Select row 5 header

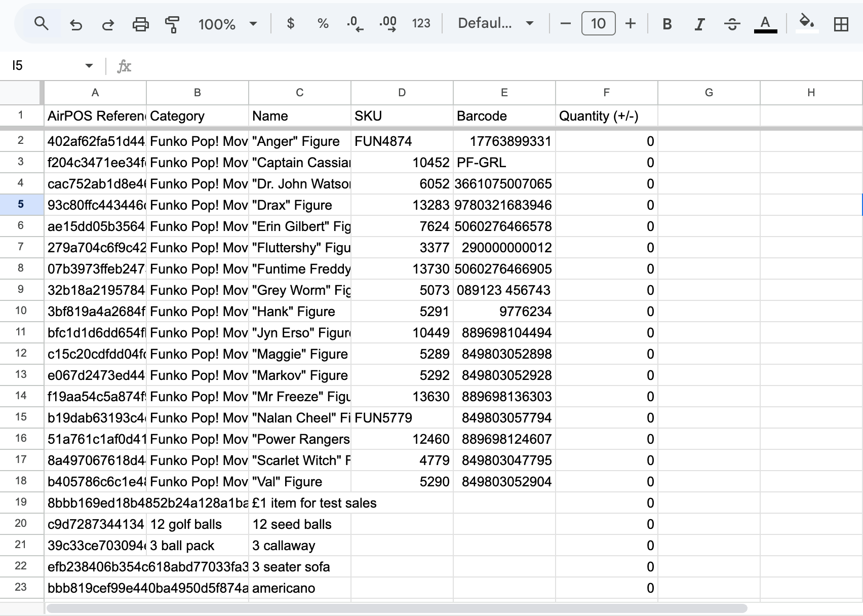pos(21,204)
